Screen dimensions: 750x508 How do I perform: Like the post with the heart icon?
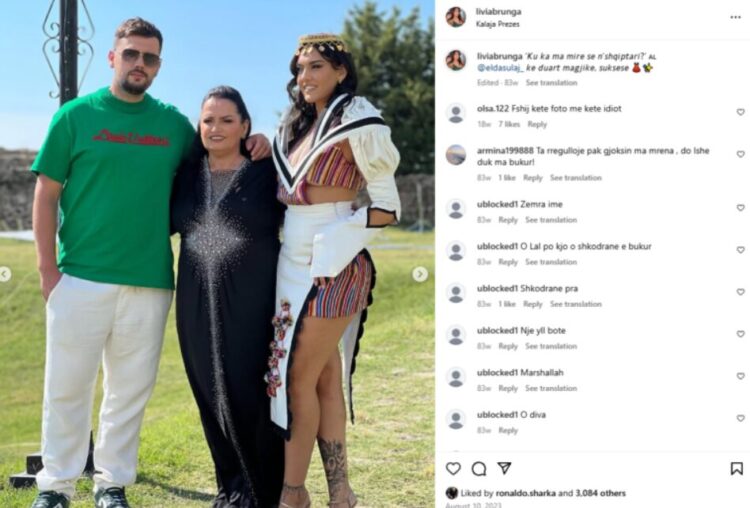(453, 468)
